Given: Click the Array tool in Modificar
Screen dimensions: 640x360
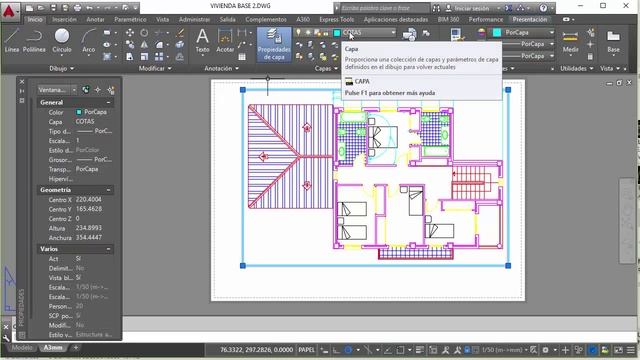Looking at the screenshot, I should pos(159,57).
